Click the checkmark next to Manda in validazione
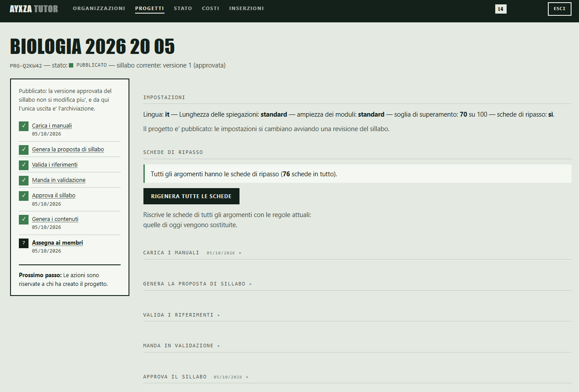Image resolution: width=579 pixels, height=392 pixels. click(x=24, y=180)
